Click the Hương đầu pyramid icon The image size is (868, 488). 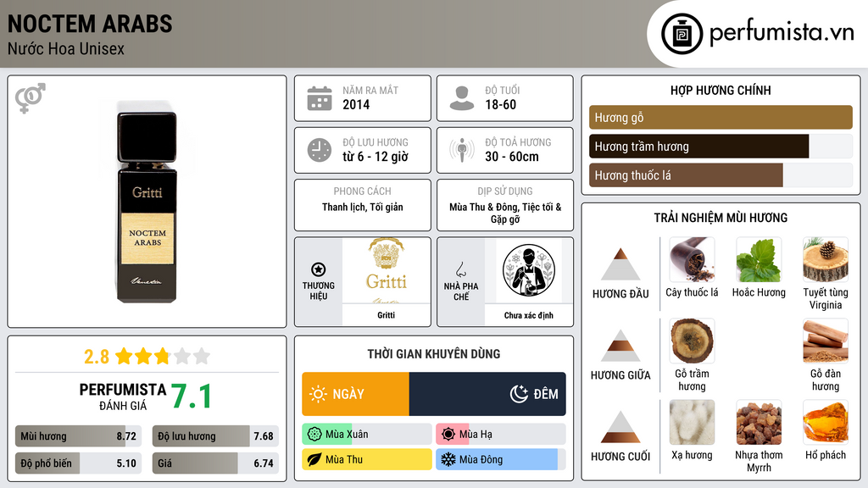pyautogui.click(x=620, y=264)
